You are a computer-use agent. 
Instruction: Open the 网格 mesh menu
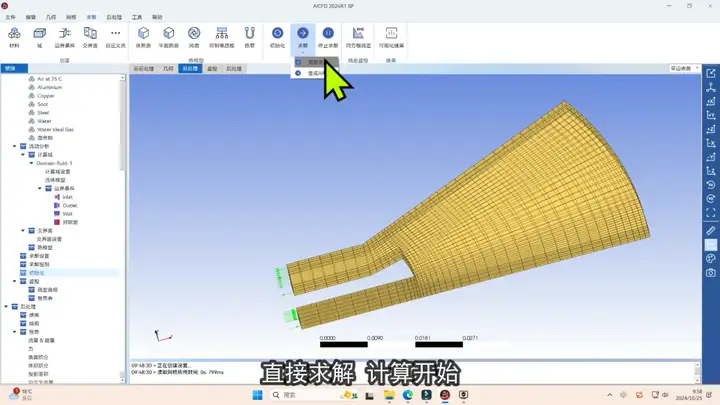pyautogui.click(x=71, y=17)
